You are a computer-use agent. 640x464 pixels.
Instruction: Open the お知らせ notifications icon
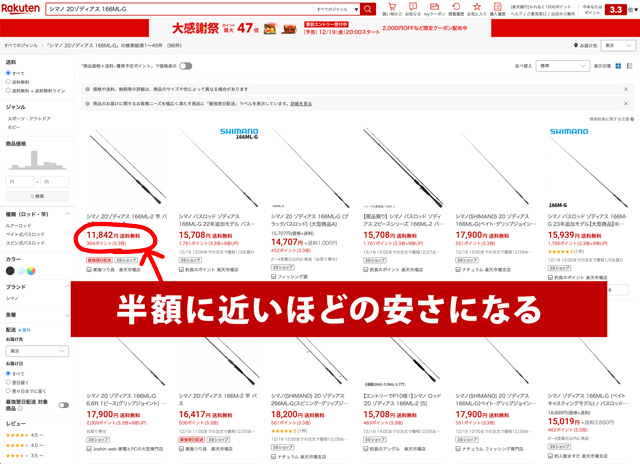coord(413,7)
